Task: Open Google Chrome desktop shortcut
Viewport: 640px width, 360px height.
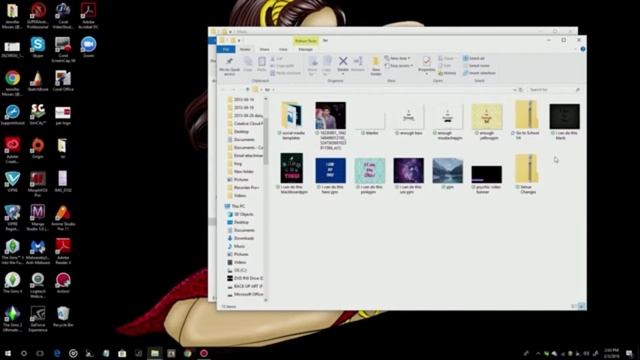Action: pos(12,83)
